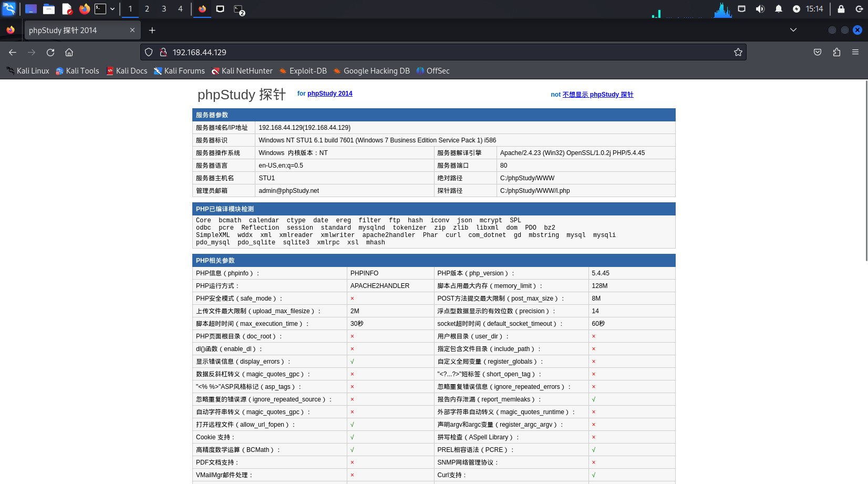Go to the browser home page
The height and width of the screenshot is (484, 868).
(69, 52)
